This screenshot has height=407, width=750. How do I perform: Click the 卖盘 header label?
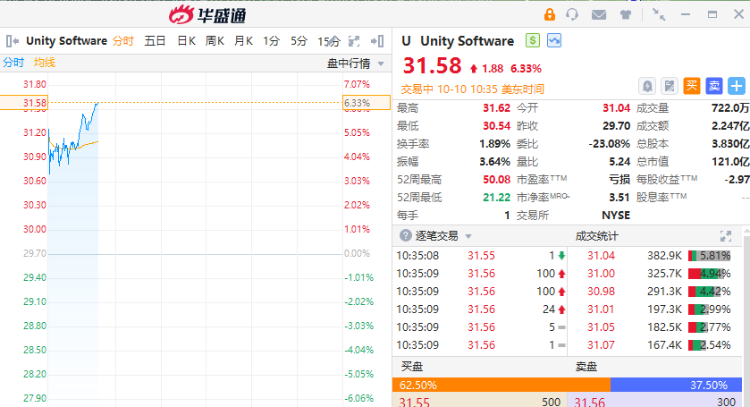click(586, 367)
